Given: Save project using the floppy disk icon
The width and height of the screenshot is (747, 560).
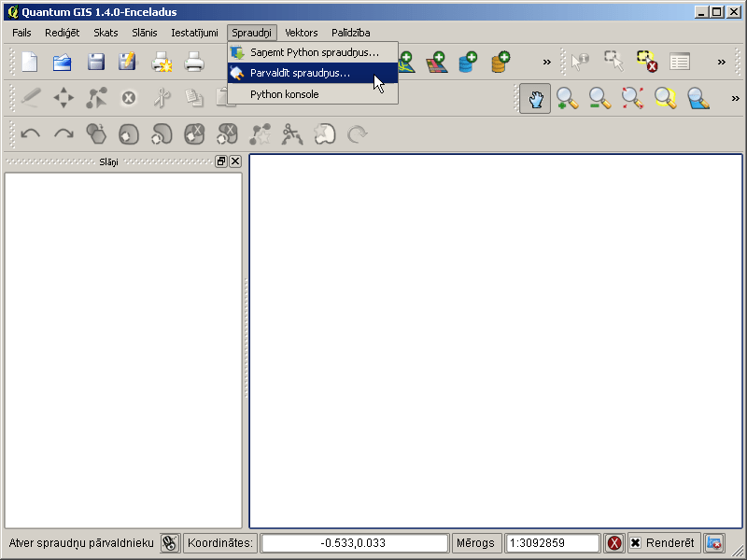Looking at the screenshot, I should [x=96, y=62].
